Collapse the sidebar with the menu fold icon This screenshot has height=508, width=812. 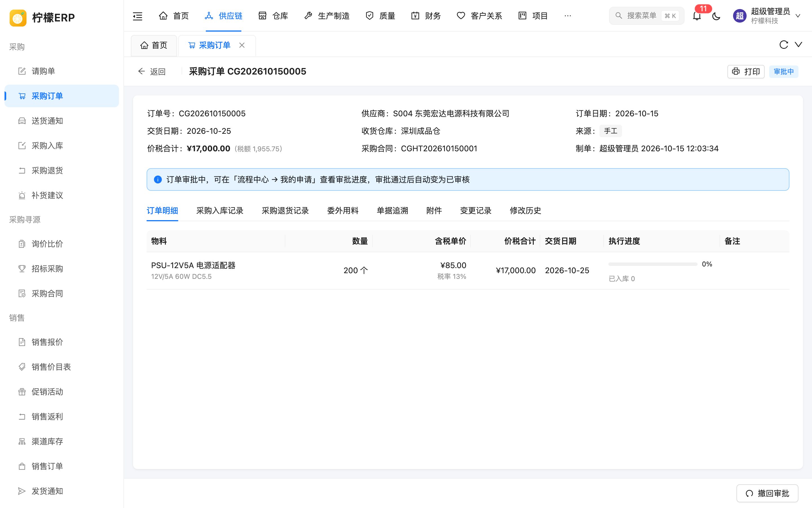138,16
